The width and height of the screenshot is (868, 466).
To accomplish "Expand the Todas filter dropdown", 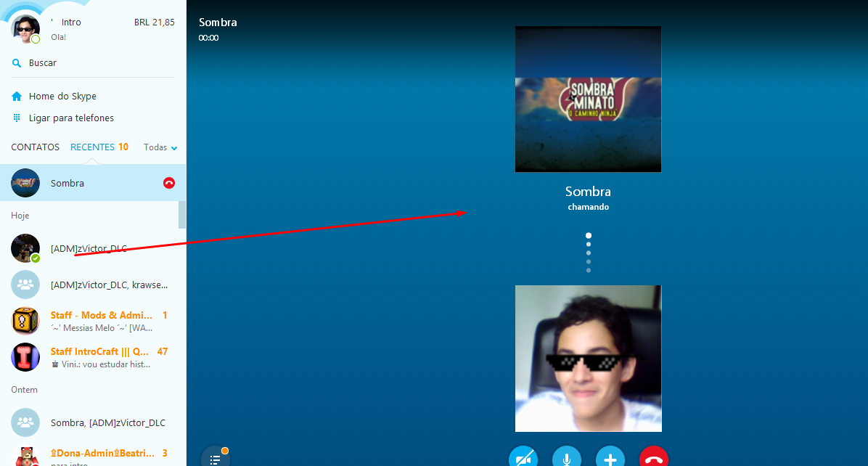I will [160, 147].
